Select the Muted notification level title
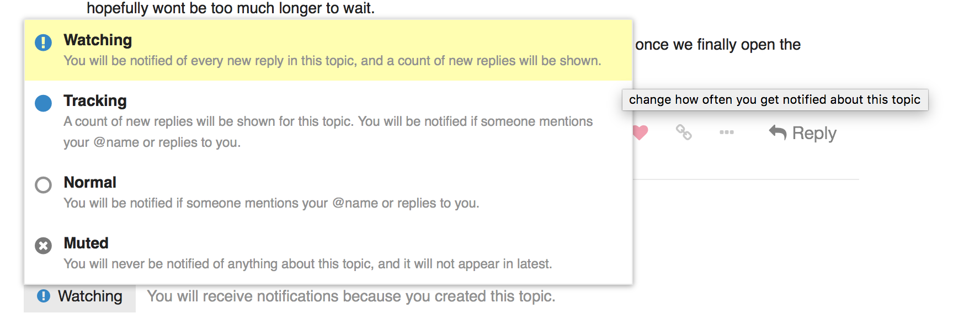Viewport: 980px width, 329px height. pyautogui.click(x=86, y=243)
